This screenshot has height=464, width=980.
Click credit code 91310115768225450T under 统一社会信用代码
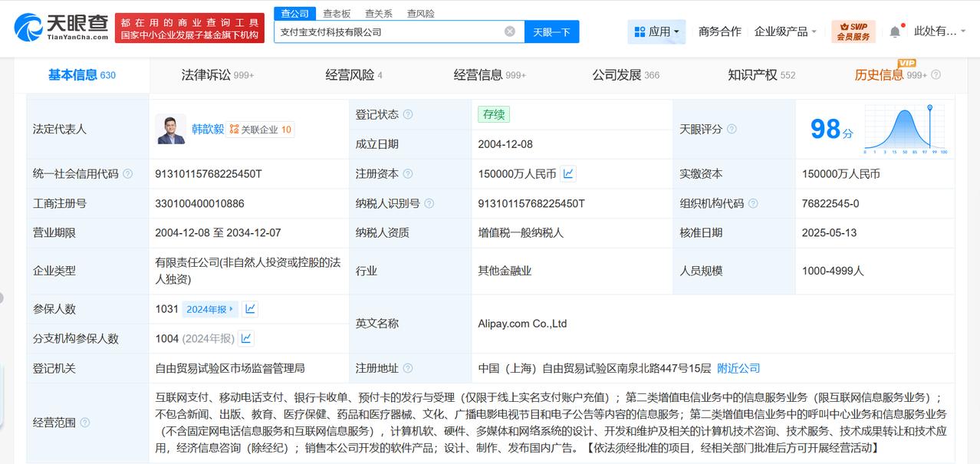pos(209,174)
